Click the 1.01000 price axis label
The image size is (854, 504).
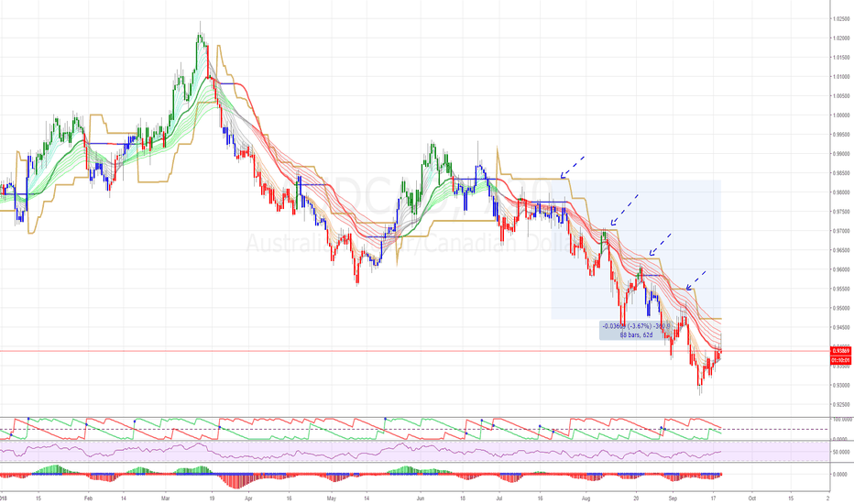click(841, 77)
